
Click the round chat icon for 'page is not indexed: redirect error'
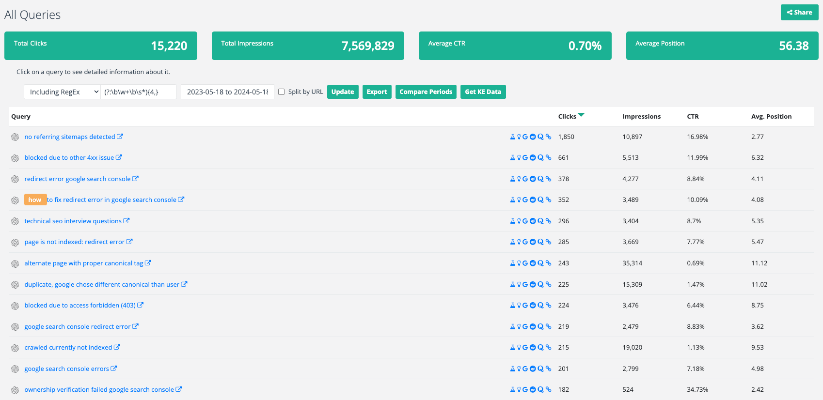click(532, 241)
